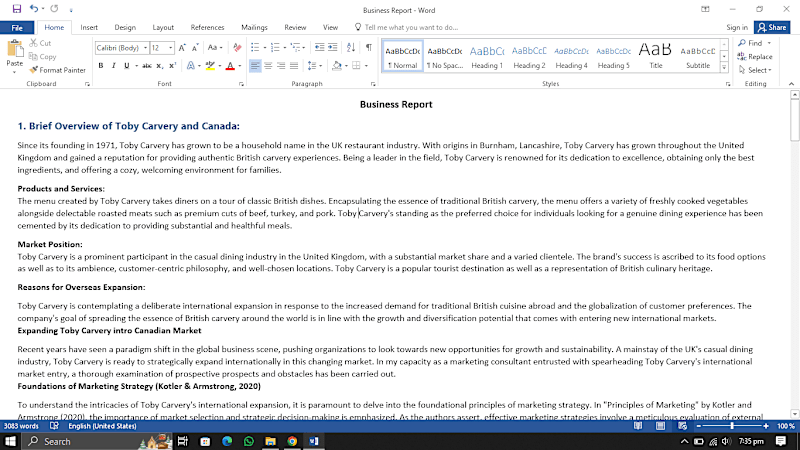Screen dimensions: 800x450
Task: Toggle Print Layout view in status bar
Action: coord(660,426)
